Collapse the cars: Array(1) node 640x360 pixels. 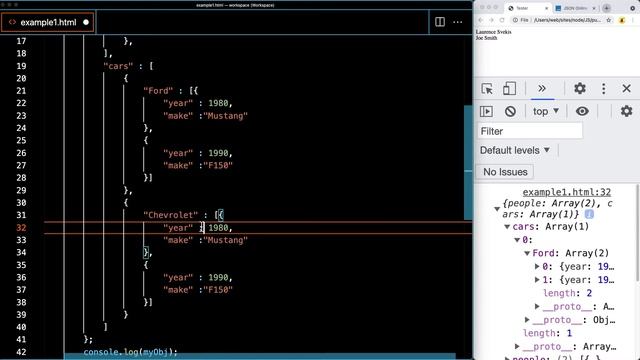coord(507,227)
